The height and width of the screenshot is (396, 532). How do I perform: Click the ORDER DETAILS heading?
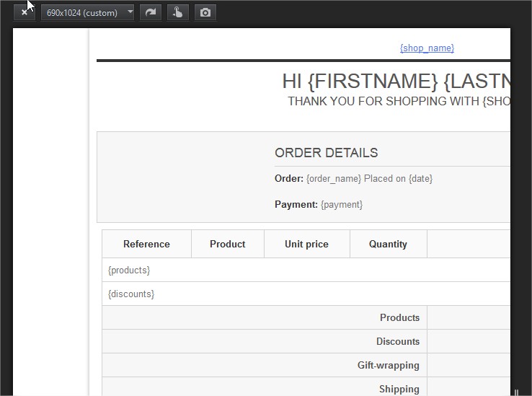(326, 153)
